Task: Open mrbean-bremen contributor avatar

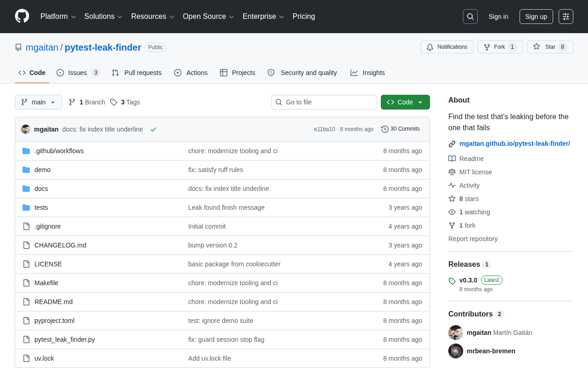Action: coord(456,351)
